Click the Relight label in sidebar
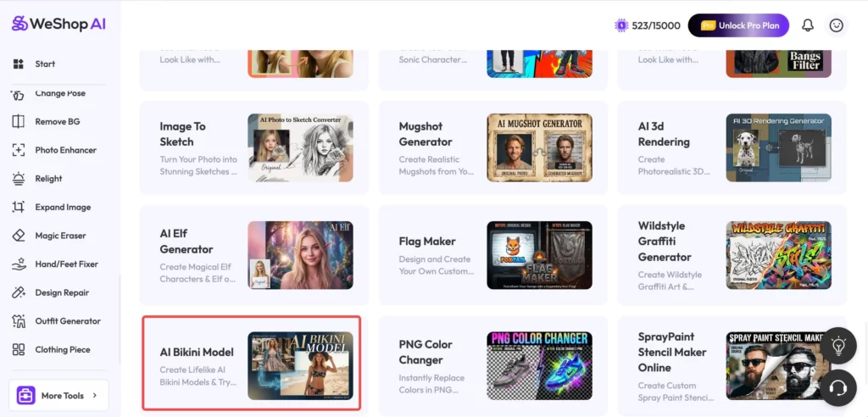 (48, 178)
